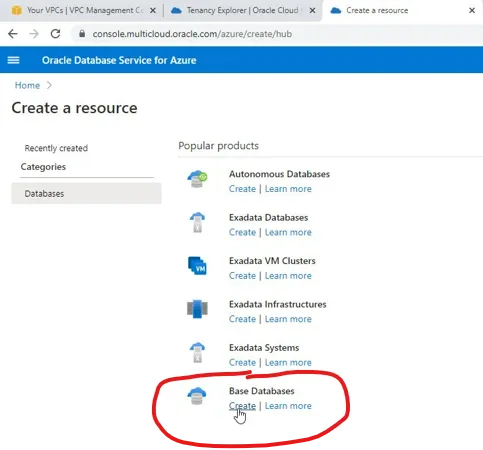Open Recently created in sidebar
Viewport: 483px width, 450px height.
(56, 148)
